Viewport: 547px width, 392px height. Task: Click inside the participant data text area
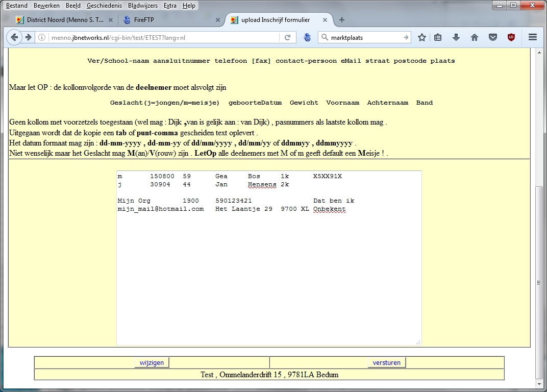pyautogui.click(x=269, y=276)
